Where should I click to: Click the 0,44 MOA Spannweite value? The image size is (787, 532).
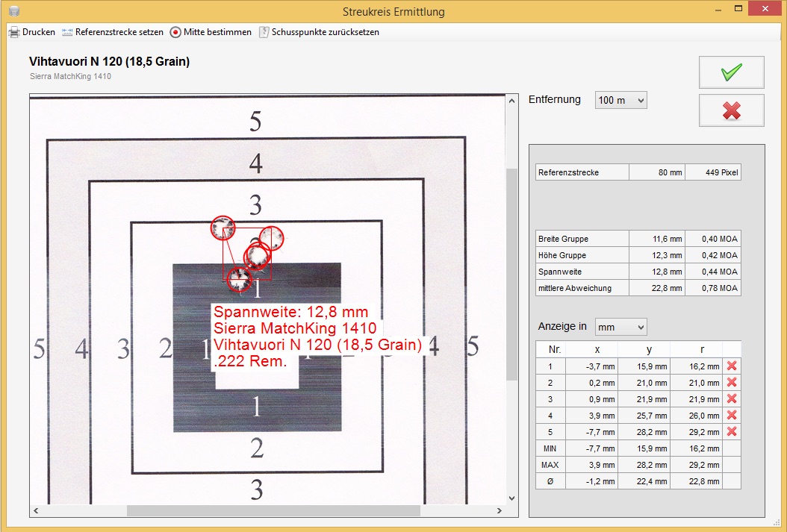713,272
